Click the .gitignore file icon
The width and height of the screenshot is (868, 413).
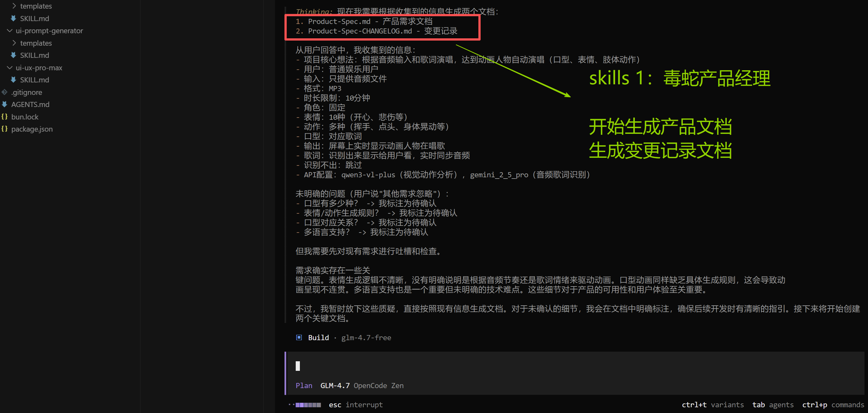click(x=4, y=92)
